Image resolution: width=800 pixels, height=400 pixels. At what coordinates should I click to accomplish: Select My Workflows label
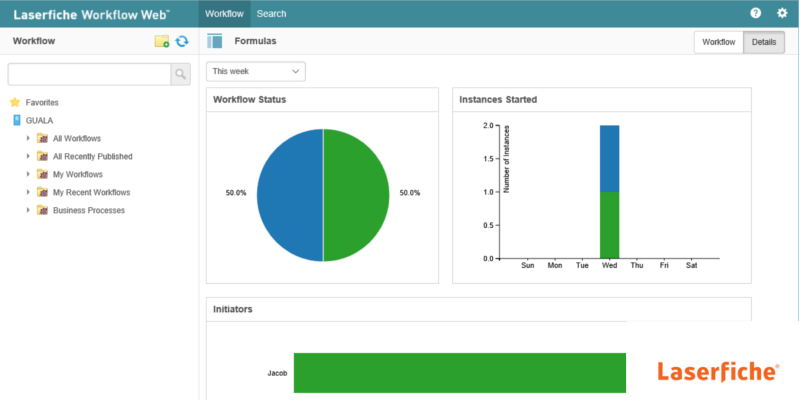(x=78, y=174)
